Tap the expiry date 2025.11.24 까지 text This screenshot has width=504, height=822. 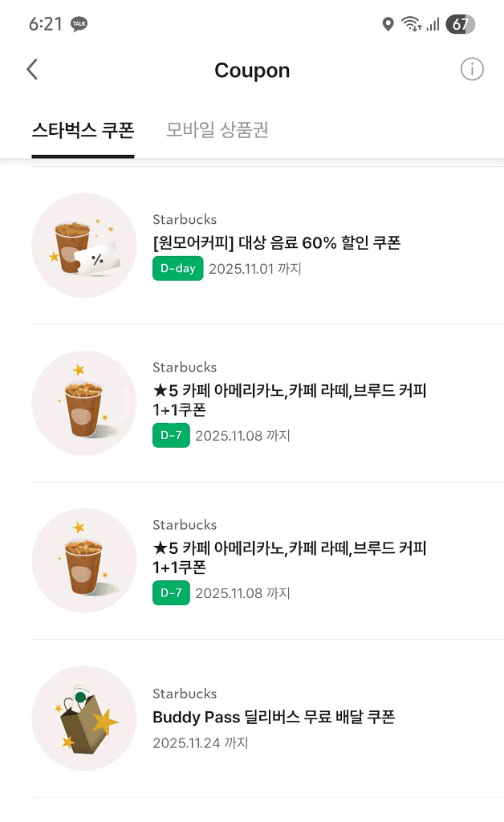pyautogui.click(x=200, y=743)
